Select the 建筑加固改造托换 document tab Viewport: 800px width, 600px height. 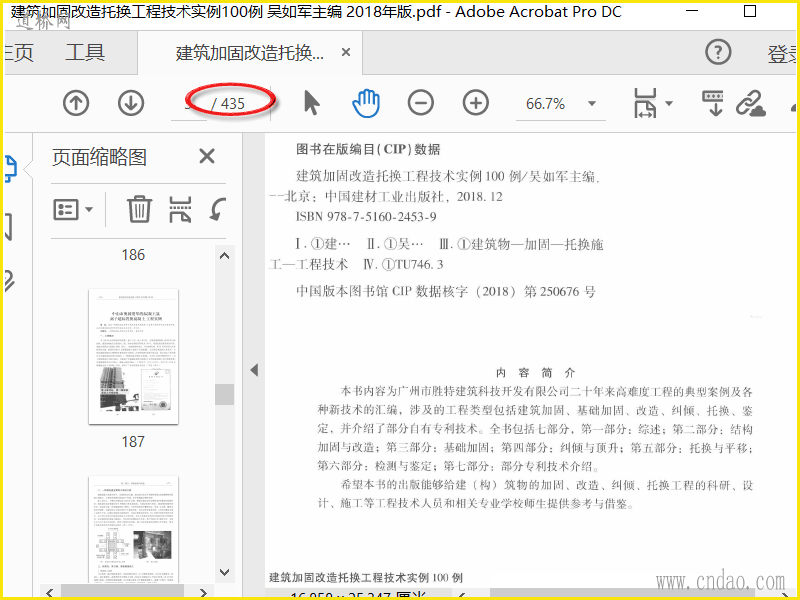click(x=249, y=53)
